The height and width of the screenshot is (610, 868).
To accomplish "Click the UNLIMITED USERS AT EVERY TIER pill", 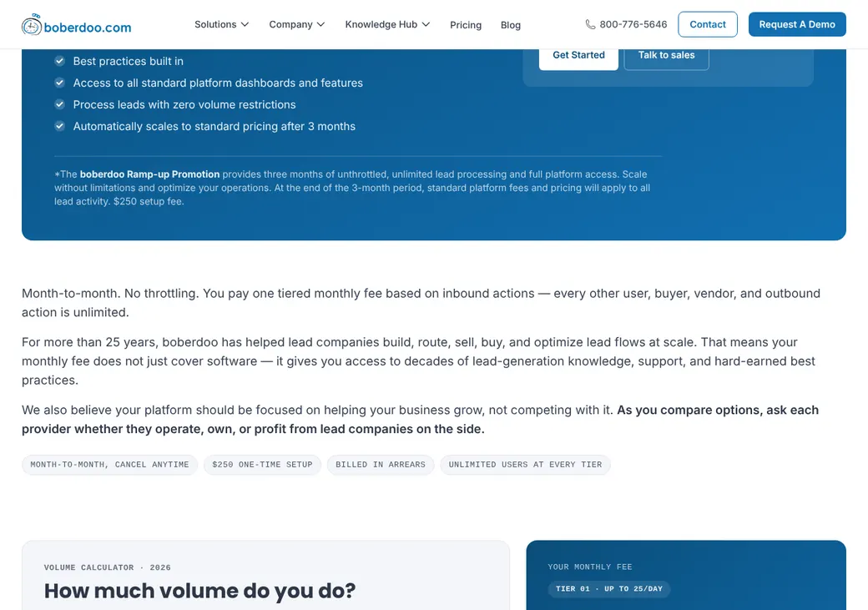I will pos(525,465).
